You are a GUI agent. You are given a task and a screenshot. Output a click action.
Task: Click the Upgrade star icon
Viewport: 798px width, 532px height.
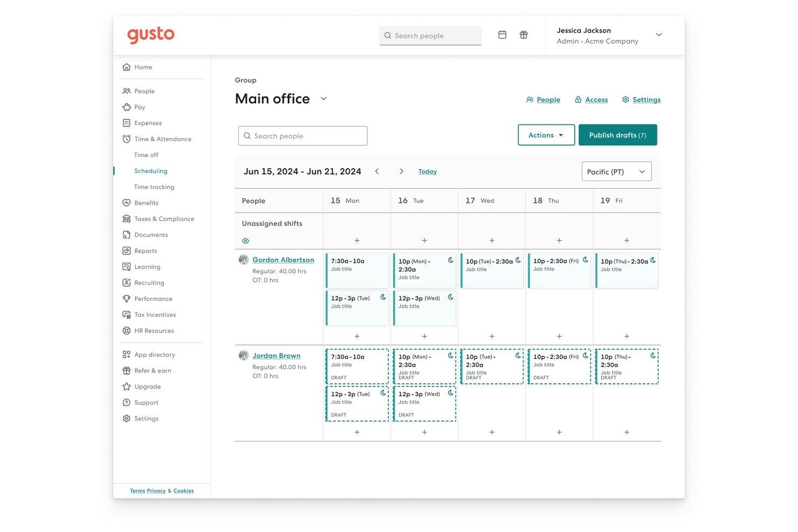point(127,387)
